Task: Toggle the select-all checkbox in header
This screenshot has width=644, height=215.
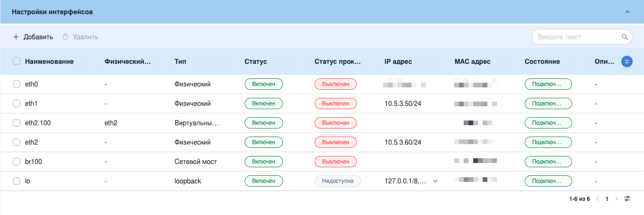Action: click(x=17, y=61)
